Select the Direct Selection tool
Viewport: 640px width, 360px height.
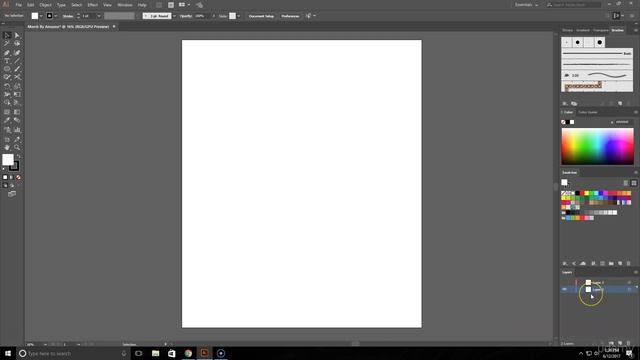click(x=17, y=36)
